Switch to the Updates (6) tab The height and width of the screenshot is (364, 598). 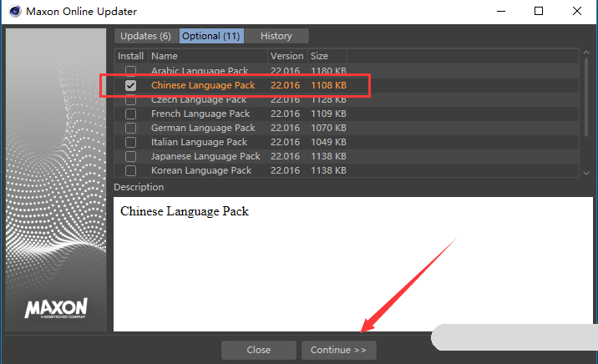(x=146, y=36)
